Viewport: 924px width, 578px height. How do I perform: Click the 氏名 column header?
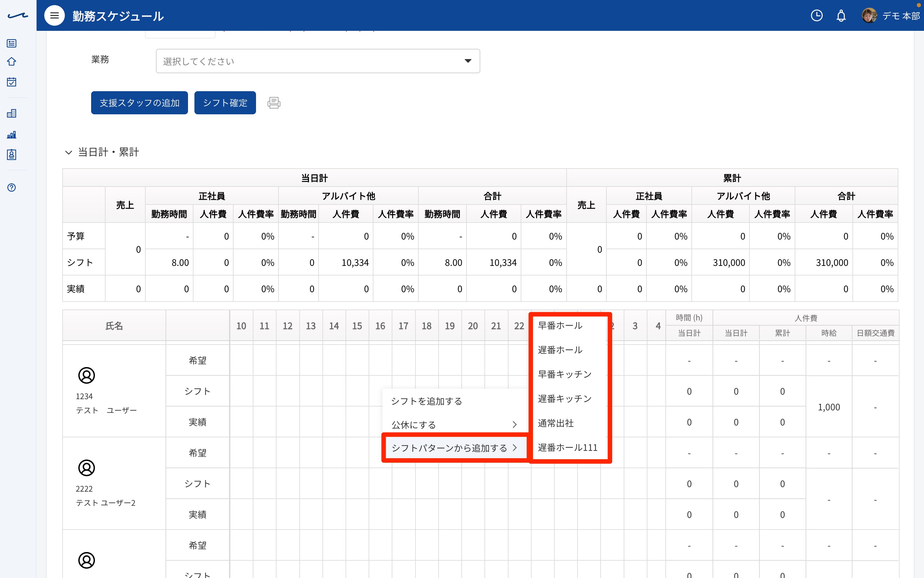114,326
